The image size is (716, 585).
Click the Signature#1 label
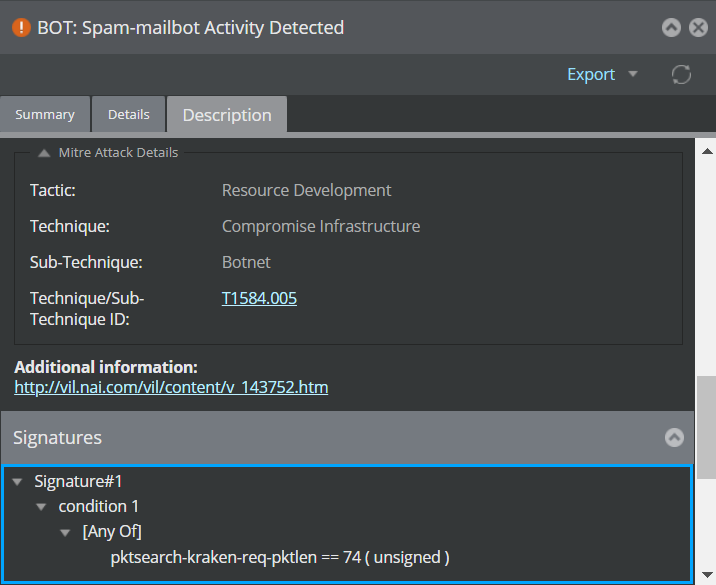pyautogui.click(x=78, y=482)
